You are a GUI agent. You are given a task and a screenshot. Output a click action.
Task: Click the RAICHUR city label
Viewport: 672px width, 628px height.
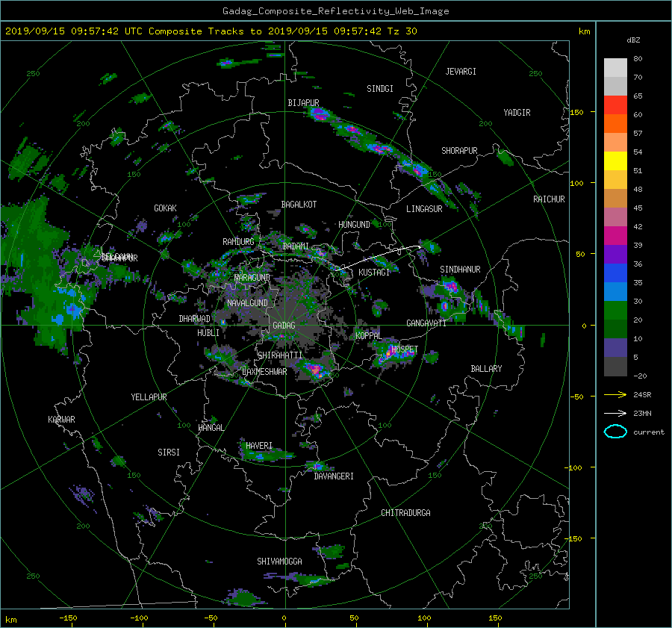549,199
